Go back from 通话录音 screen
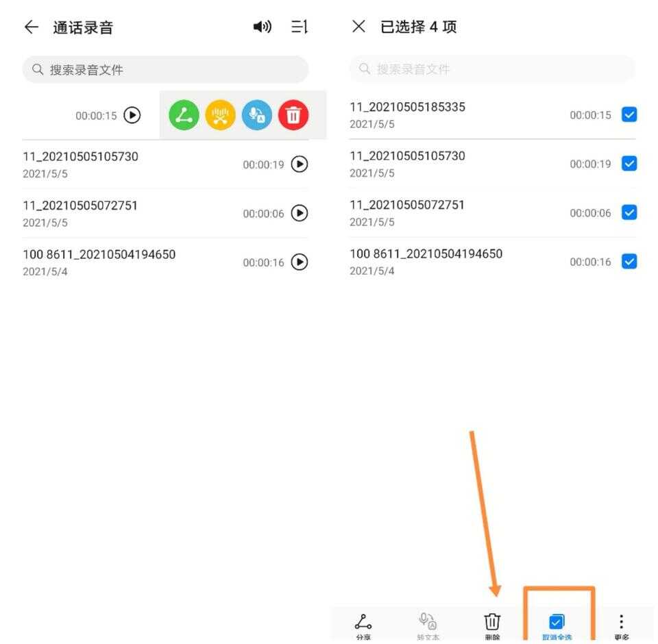Screen dimensions: 658x644 [x=32, y=27]
